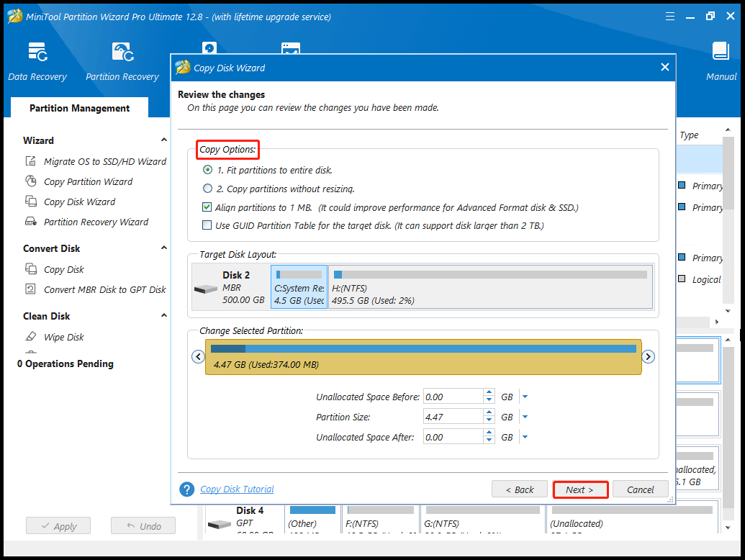
Task: Increase Unallocated Space After value
Action: coord(489,433)
